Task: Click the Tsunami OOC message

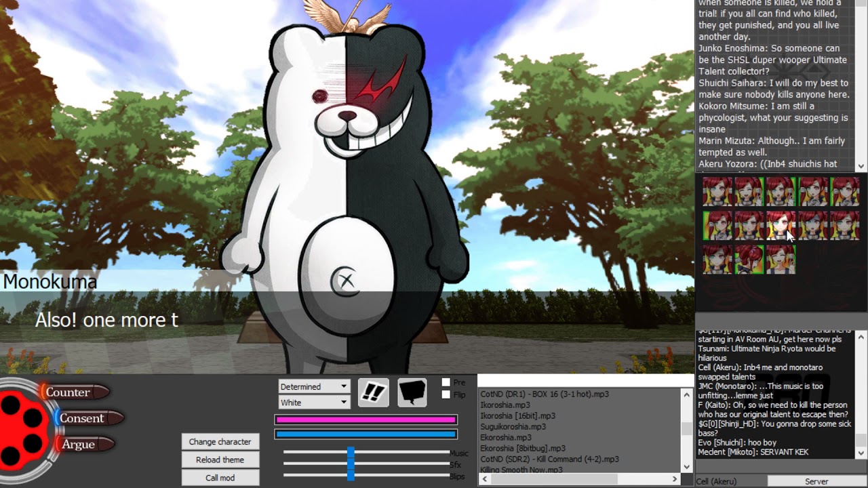Action: [766, 353]
